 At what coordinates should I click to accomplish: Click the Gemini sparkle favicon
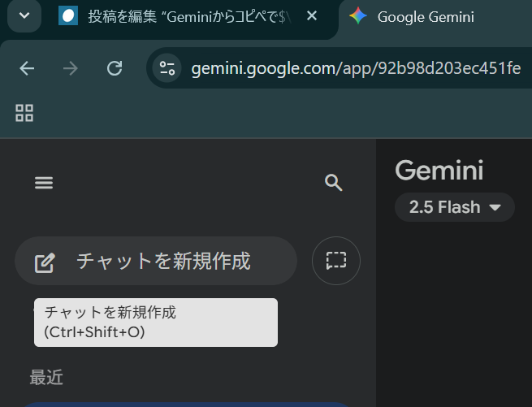(x=357, y=16)
